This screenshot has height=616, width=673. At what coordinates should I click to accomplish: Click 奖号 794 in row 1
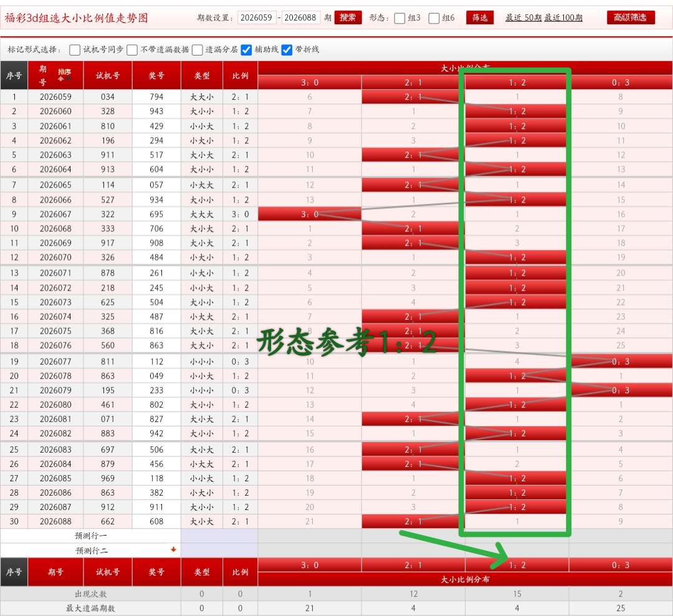156,97
